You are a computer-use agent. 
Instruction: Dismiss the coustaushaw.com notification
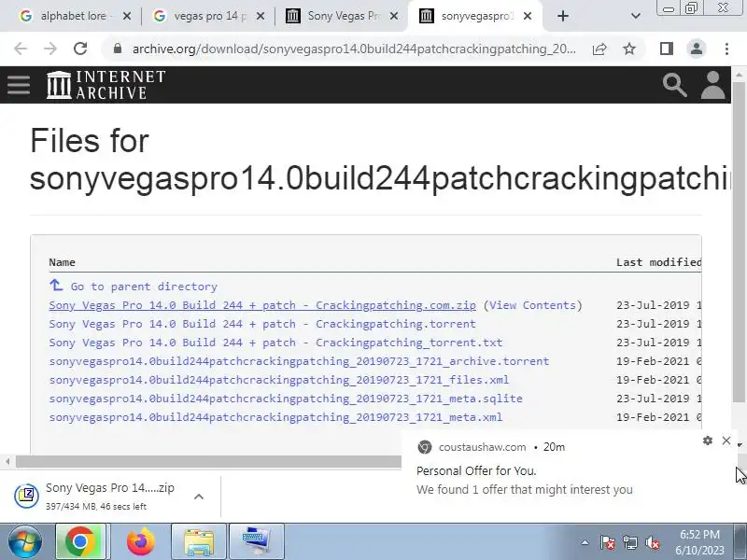(x=726, y=441)
